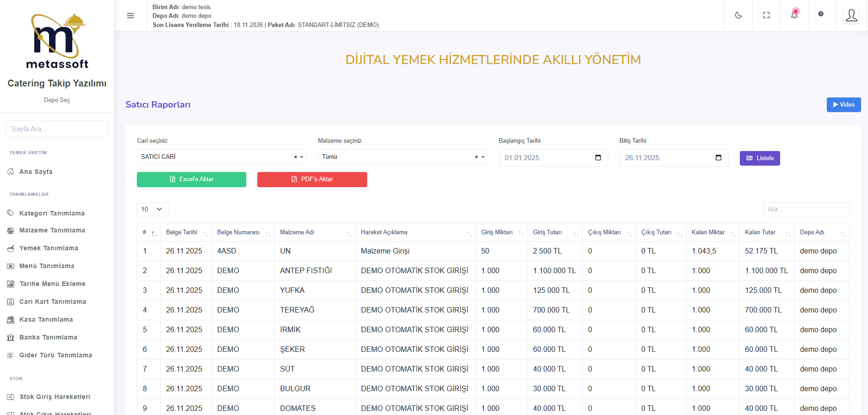Open the rows-per-page dropdown showing 10

[x=152, y=209]
